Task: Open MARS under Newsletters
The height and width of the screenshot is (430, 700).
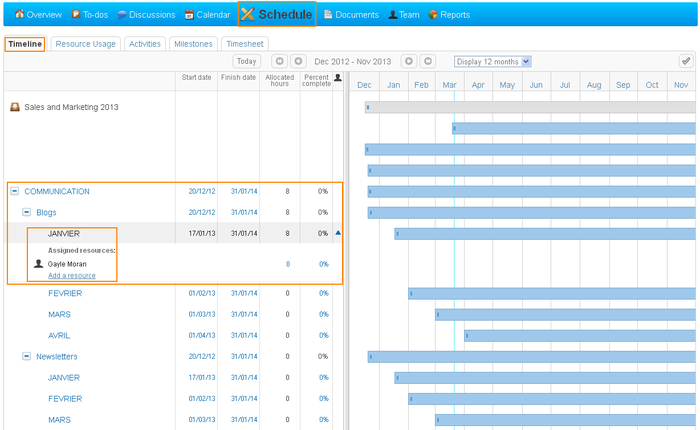Action: 59,420
